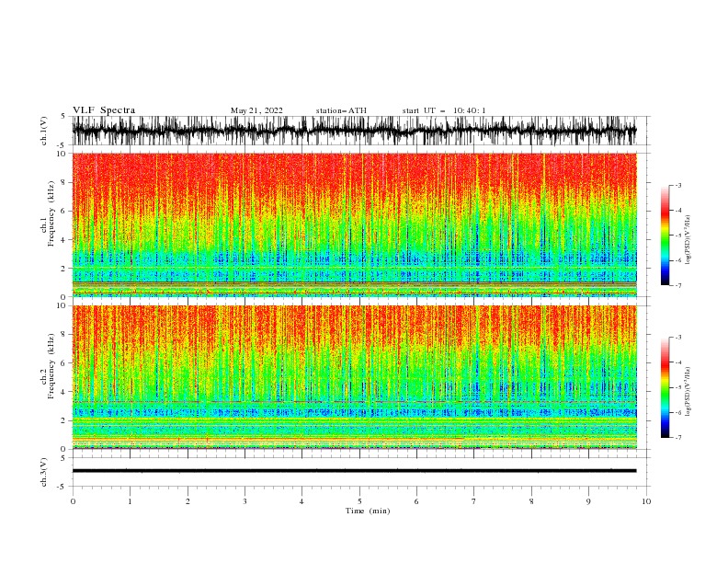Click the time axis tick label '7'

click(474, 501)
